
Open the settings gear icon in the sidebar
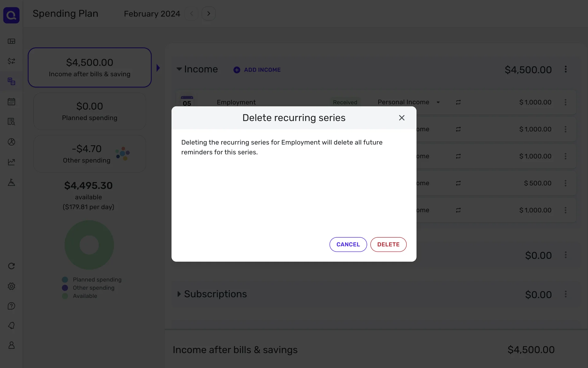(11, 286)
